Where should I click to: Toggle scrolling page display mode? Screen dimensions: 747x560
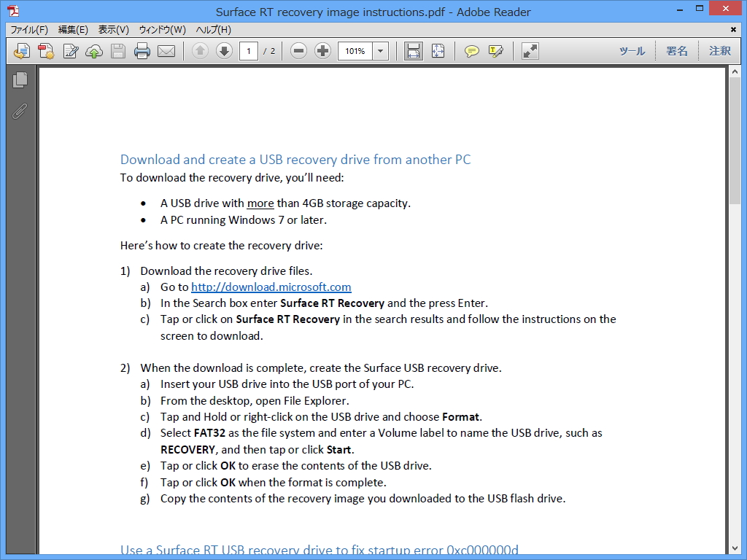pos(414,51)
